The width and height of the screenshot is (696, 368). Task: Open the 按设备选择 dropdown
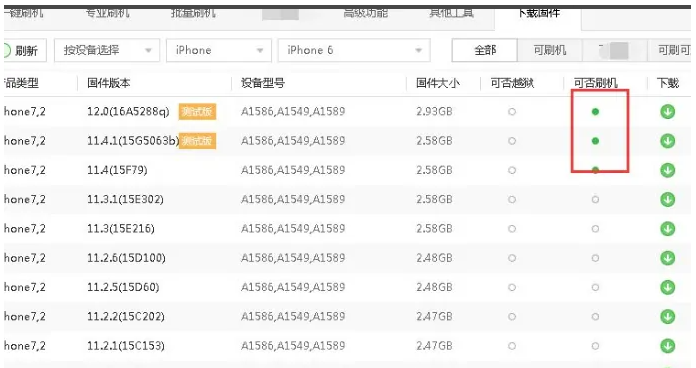pos(107,50)
